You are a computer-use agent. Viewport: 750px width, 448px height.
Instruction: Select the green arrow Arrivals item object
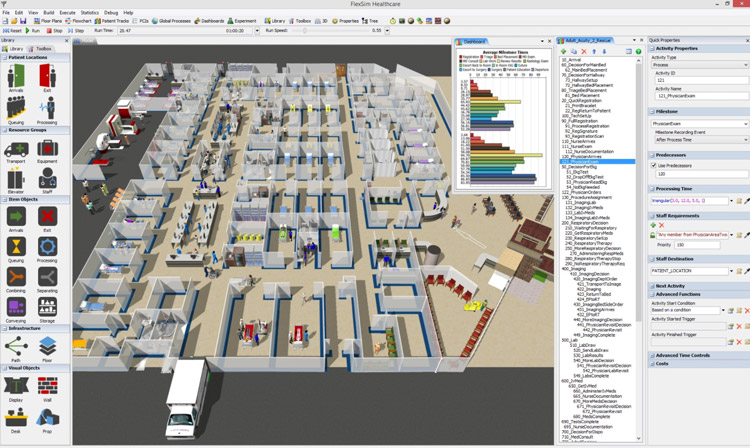point(16,217)
